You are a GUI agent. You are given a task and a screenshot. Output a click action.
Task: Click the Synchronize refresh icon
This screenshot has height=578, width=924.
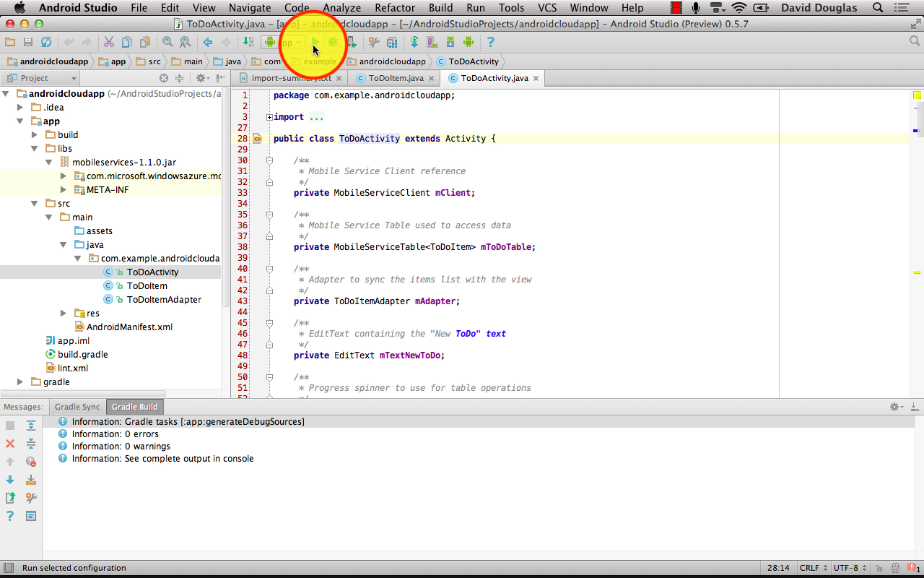click(46, 42)
